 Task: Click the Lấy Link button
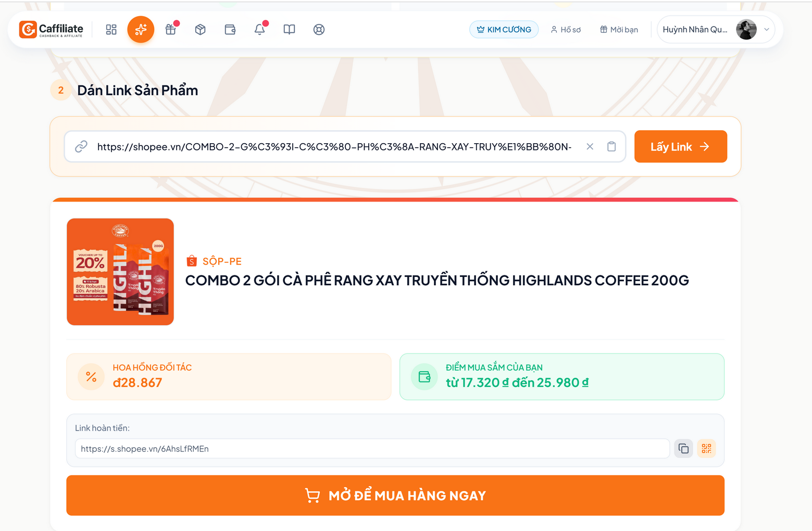pos(680,147)
